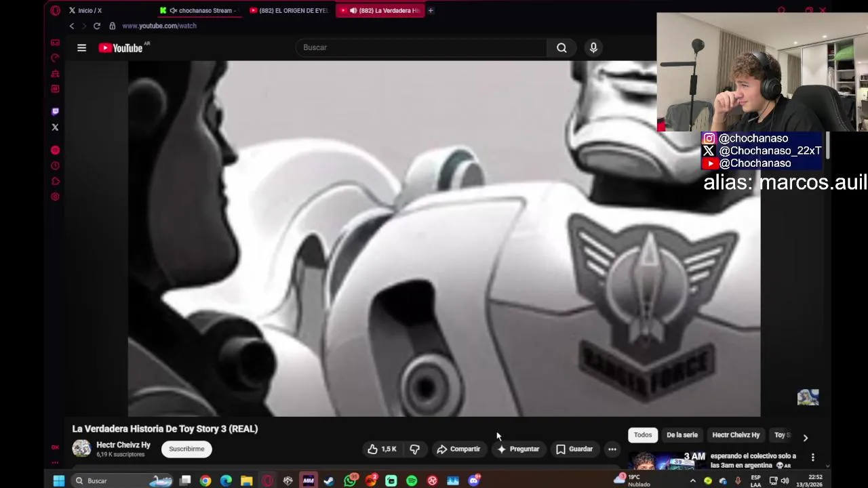Click the Guardar save button

(x=574, y=449)
